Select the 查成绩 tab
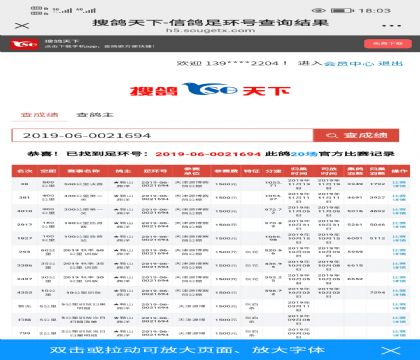This screenshot has height=360, width=420. pyautogui.click(x=40, y=115)
